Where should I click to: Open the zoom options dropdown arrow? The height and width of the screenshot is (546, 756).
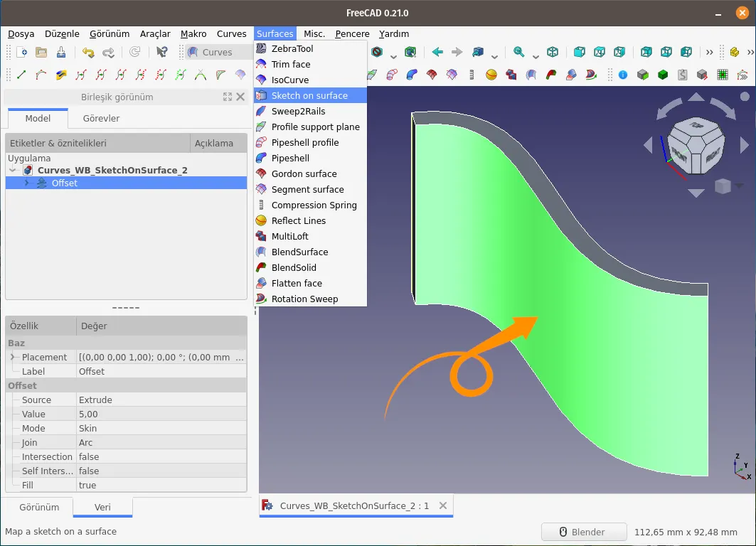coord(536,56)
